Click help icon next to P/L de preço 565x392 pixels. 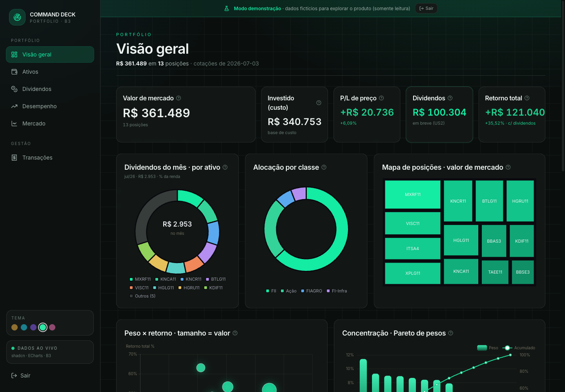(x=381, y=98)
